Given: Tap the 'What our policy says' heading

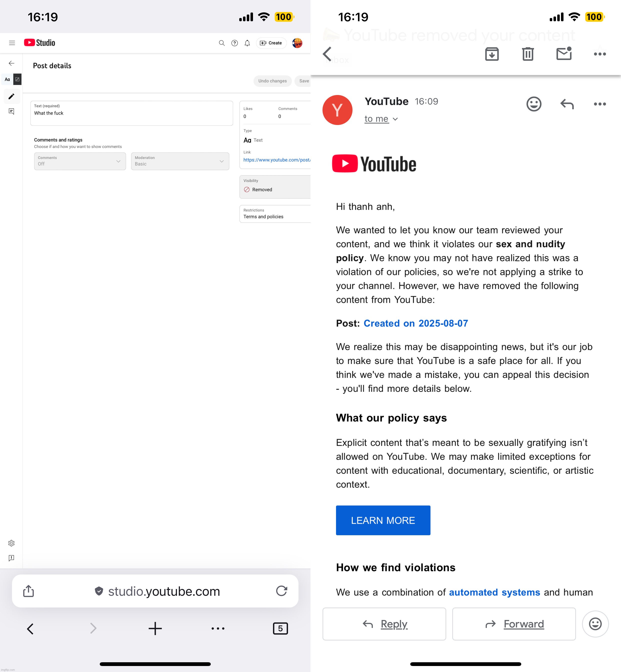Looking at the screenshot, I should 391,418.
